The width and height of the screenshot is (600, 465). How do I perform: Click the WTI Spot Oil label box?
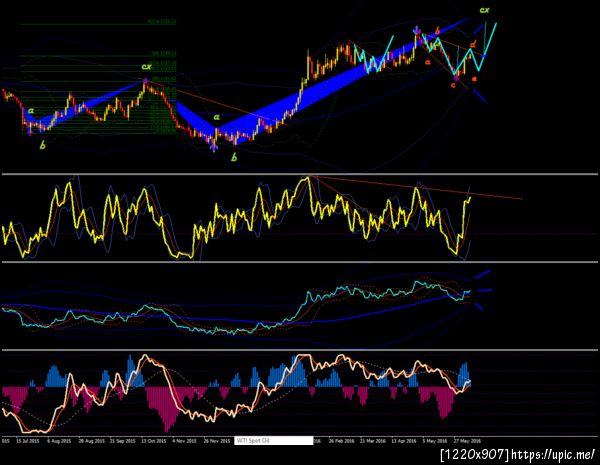pos(274,441)
